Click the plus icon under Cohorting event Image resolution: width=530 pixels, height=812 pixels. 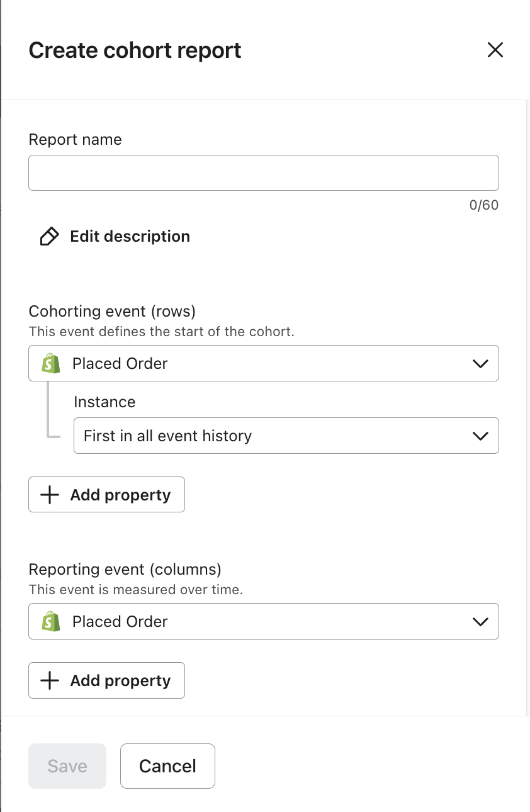pos(50,495)
